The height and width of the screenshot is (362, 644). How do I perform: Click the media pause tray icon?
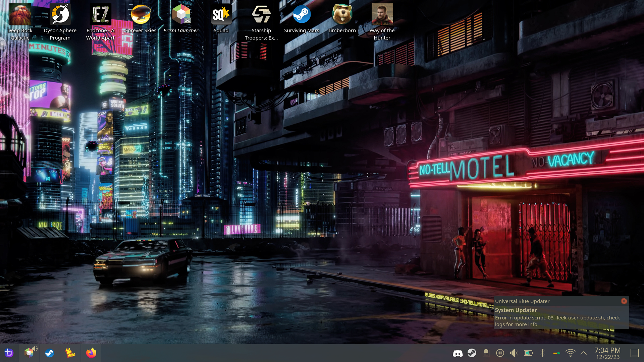coord(500,353)
